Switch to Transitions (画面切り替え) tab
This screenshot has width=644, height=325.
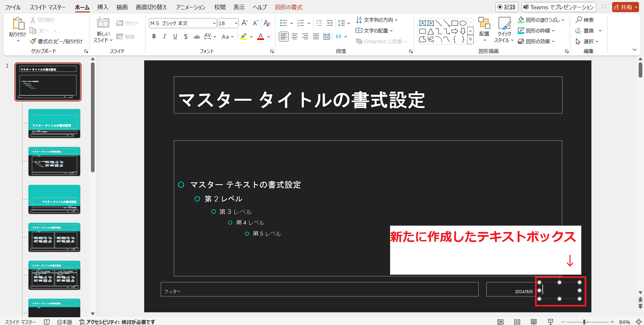click(x=151, y=7)
